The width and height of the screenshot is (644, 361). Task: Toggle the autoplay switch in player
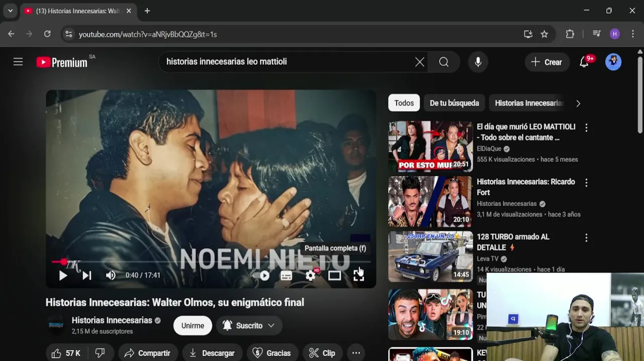click(262, 275)
